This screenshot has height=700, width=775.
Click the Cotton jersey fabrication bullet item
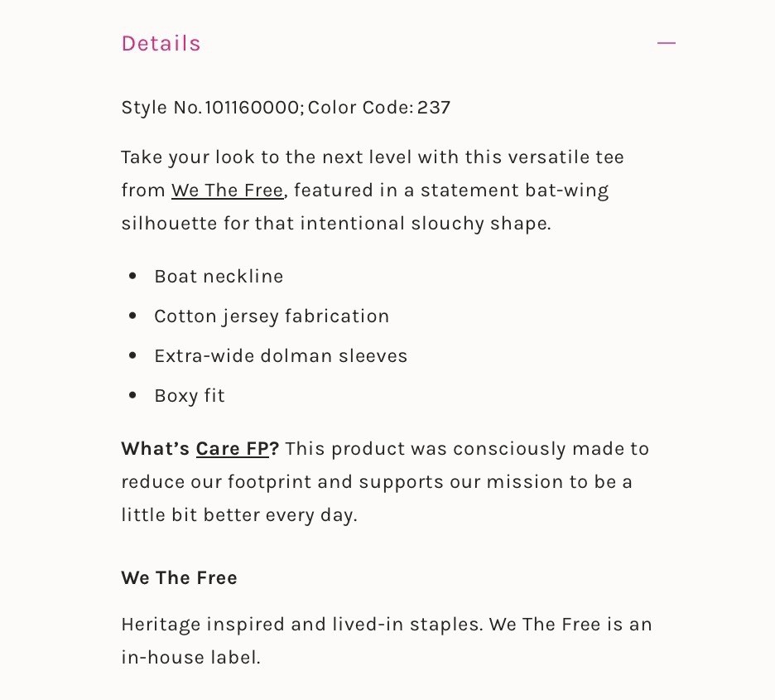click(272, 316)
